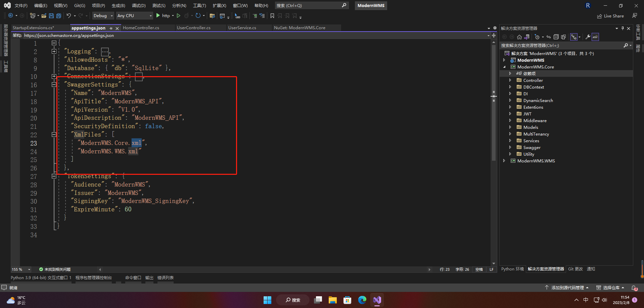Expand the ModernWMS.WMS project node
This screenshot has height=308, width=644.
point(504,161)
